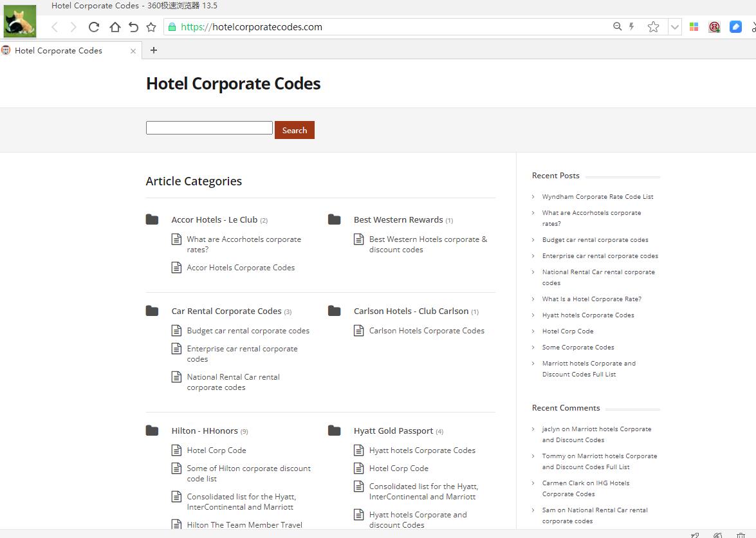Open the Best Western Rewards category

(x=398, y=220)
